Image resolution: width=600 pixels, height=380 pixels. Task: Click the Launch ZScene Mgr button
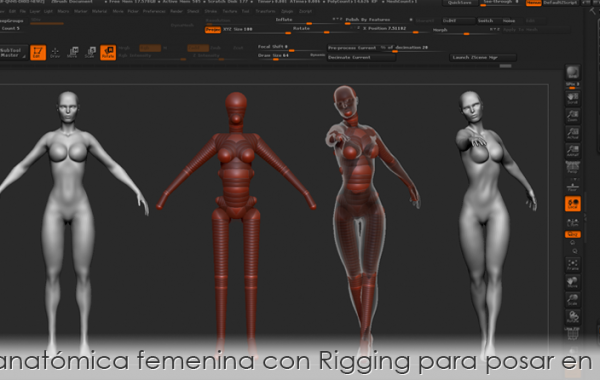(x=482, y=57)
